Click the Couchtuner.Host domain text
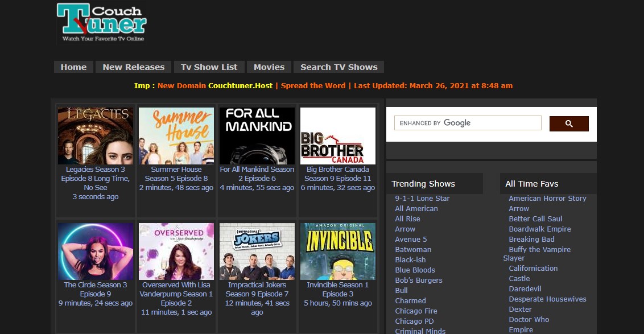This screenshot has width=644, height=334. (x=240, y=85)
